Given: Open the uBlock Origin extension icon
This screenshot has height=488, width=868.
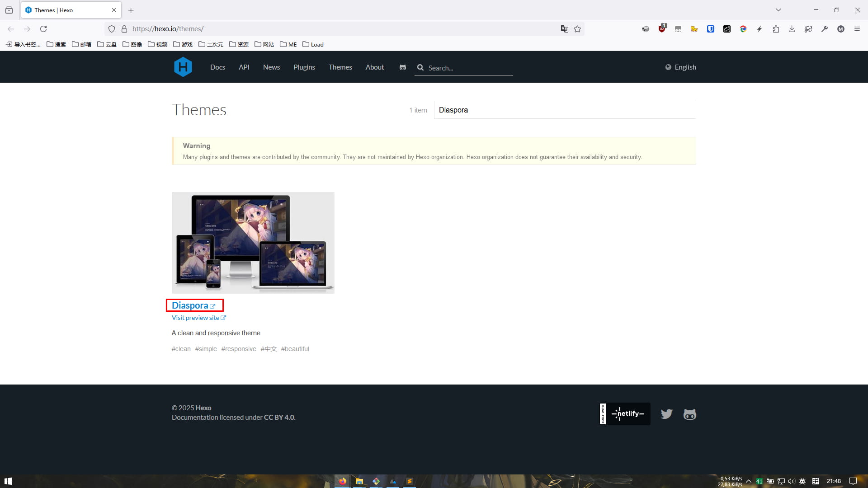Looking at the screenshot, I should click(x=662, y=29).
